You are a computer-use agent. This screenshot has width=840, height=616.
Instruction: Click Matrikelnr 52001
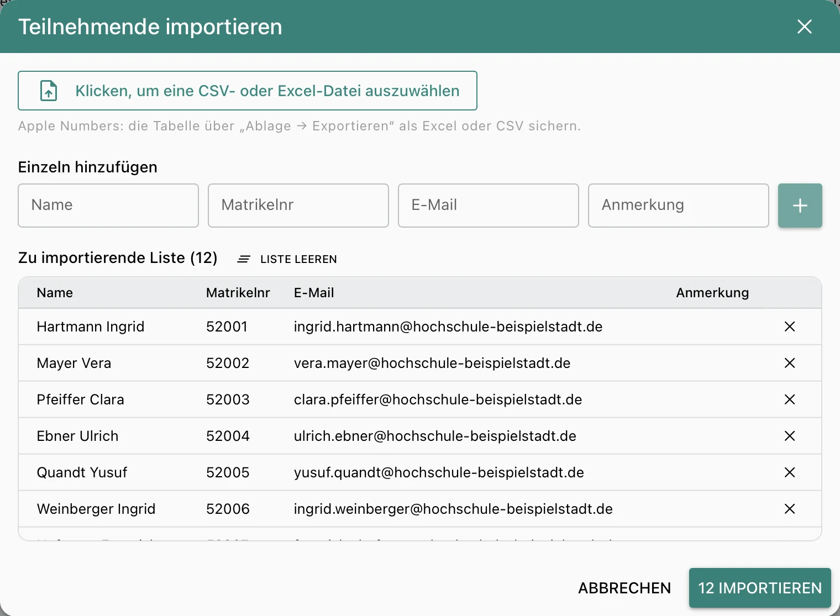(x=227, y=327)
